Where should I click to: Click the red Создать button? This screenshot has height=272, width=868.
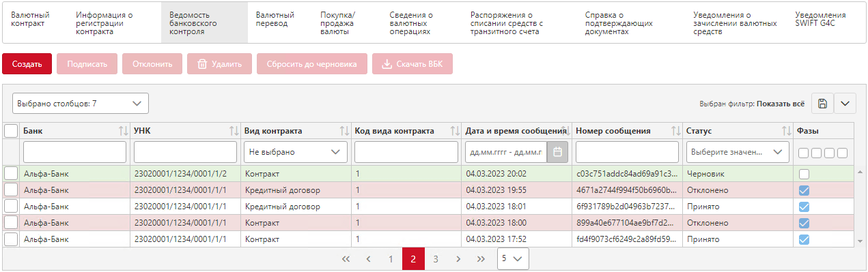[27, 64]
